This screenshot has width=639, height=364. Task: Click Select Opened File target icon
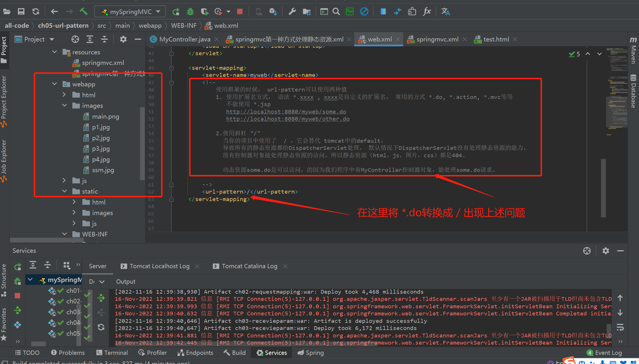(x=75, y=39)
